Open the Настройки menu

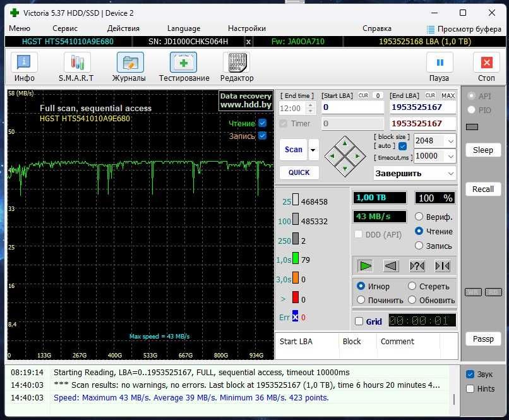247,28
